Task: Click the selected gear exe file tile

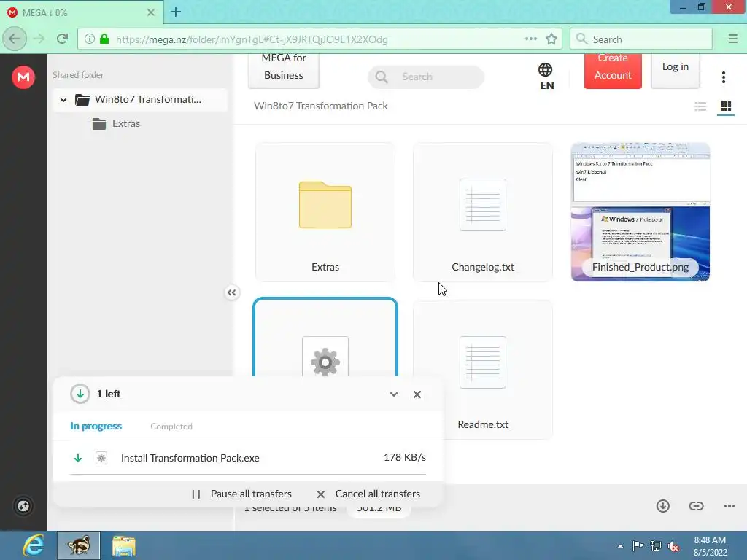Action: [325, 338]
